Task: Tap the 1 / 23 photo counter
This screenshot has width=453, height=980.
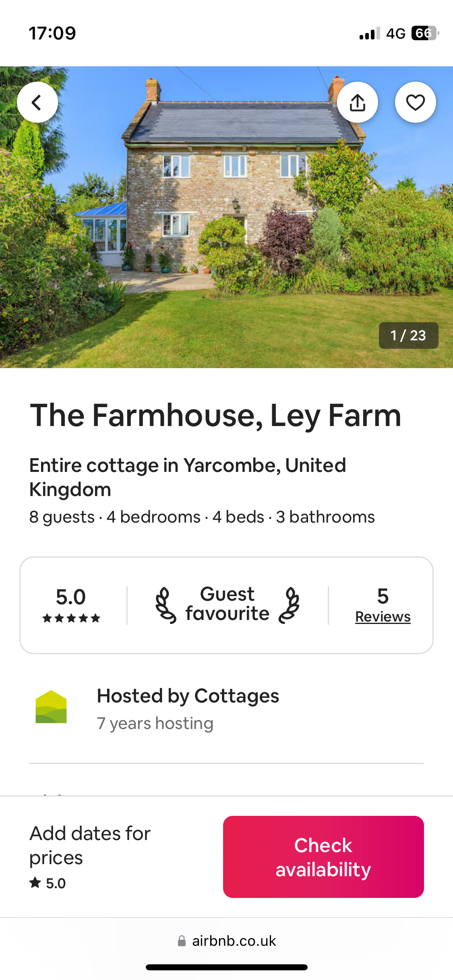Action: coord(408,335)
